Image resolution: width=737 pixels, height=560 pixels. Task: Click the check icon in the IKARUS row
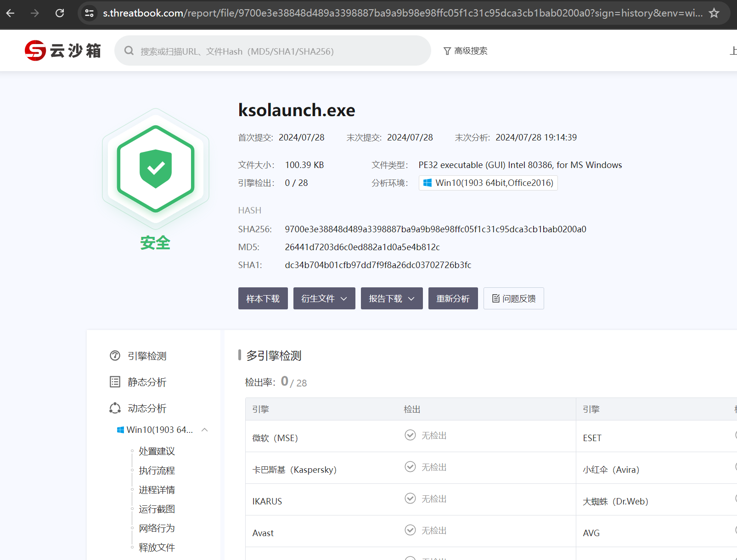click(410, 498)
